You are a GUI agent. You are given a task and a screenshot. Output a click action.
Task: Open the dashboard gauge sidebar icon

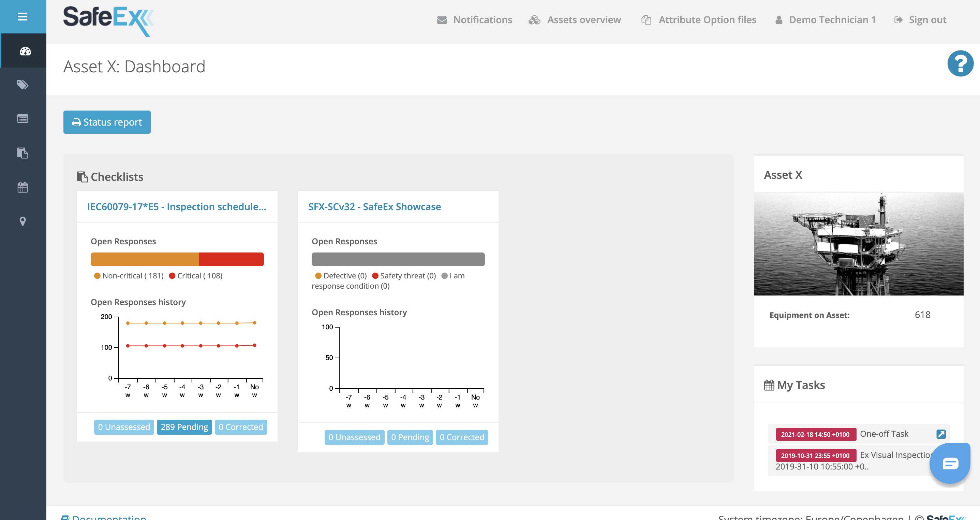coord(25,51)
